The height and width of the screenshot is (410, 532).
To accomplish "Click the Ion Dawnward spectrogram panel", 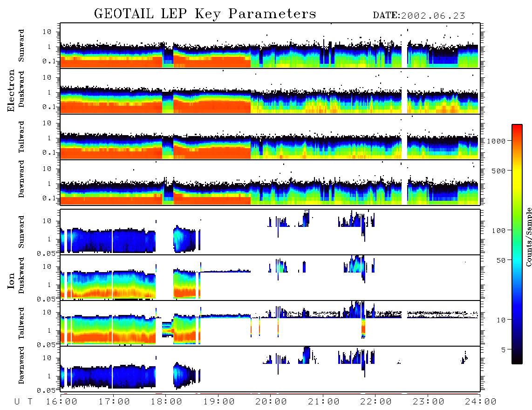I will 270,369.
